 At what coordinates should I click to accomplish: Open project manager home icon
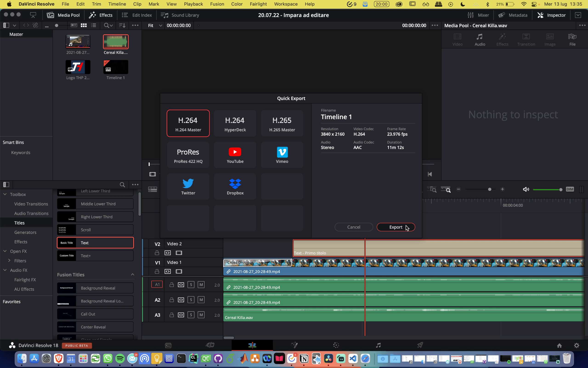coord(559,346)
